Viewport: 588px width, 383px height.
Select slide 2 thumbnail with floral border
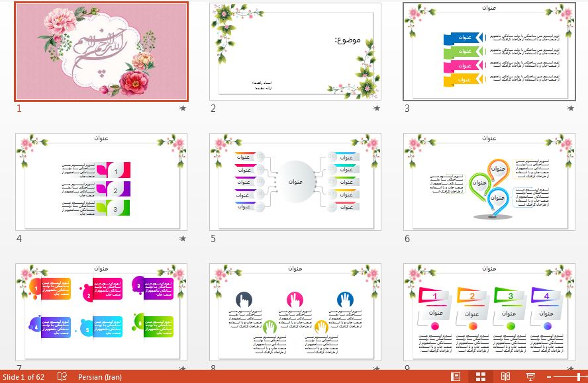pos(295,51)
